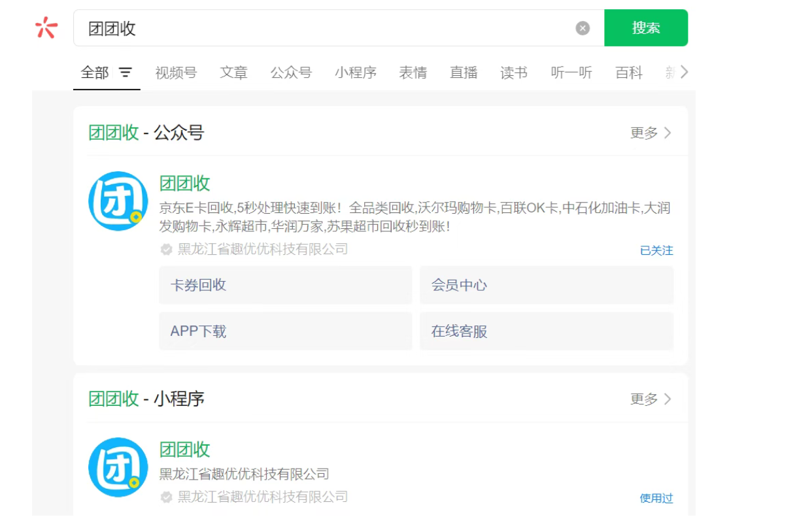This screenshot has height=532, width=797.
Task: Switch to the 百科 tab
Action: click(629, 73)
